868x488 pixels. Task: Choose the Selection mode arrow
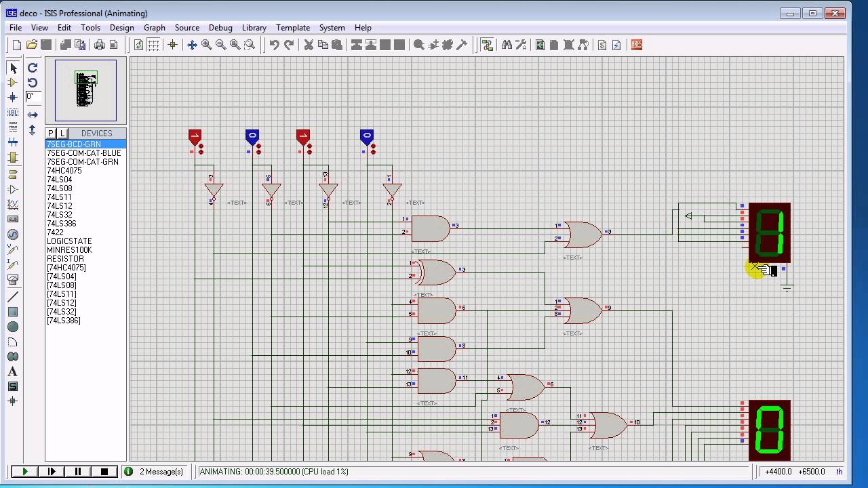(x=13, y=68)
